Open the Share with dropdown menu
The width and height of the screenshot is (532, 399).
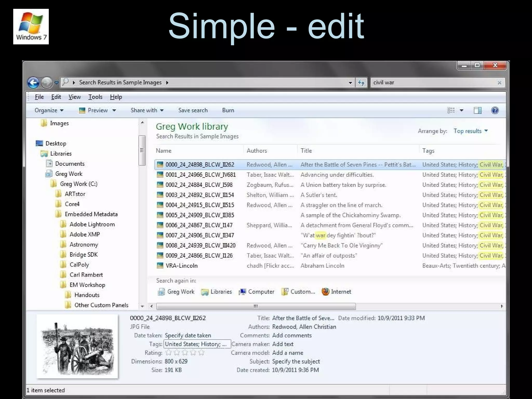pyautogui.click(x=147, y=110)
